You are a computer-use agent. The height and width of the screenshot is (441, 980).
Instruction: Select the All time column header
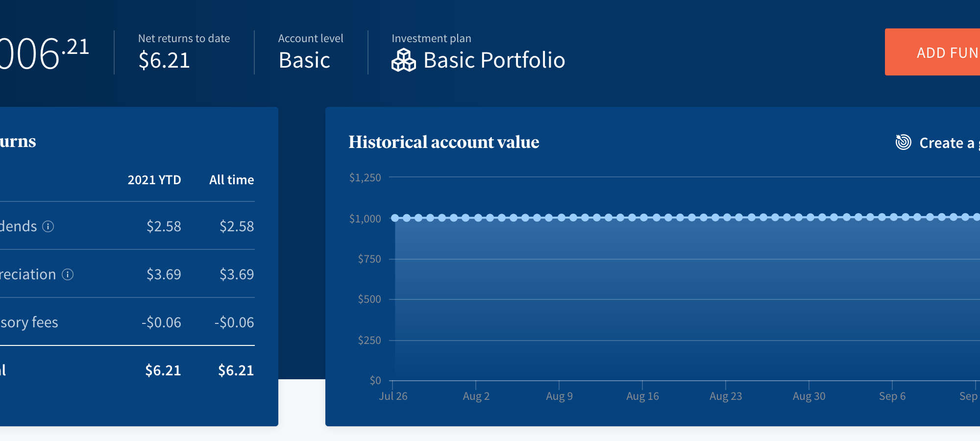pyautogui.click(x=231, y=180)
